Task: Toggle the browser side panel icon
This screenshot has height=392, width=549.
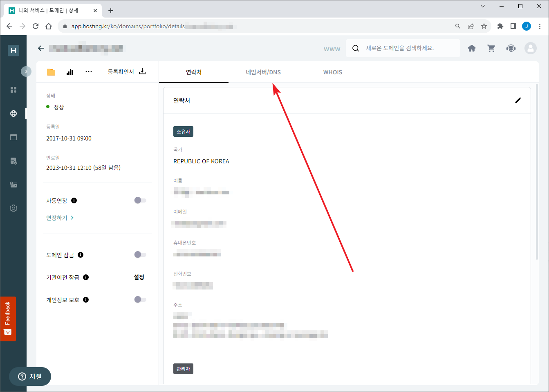Action: coord(513,26)
